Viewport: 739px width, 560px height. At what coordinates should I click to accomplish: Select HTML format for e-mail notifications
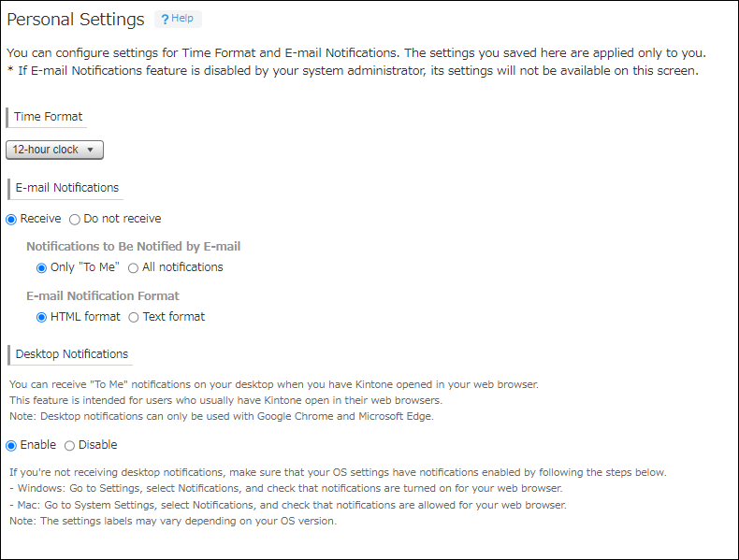(x=41, y=317)
